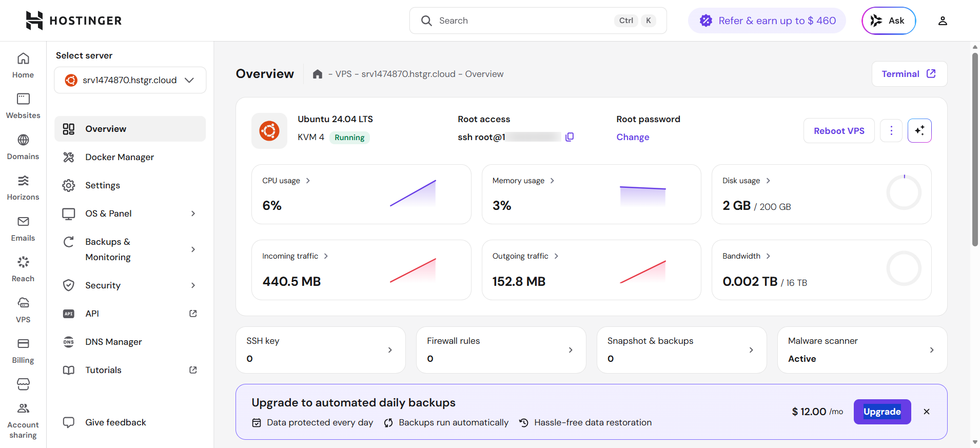This screenshot has height=448, width=980.
Task: Open Domains in the left rail
Action: (23, 147)
